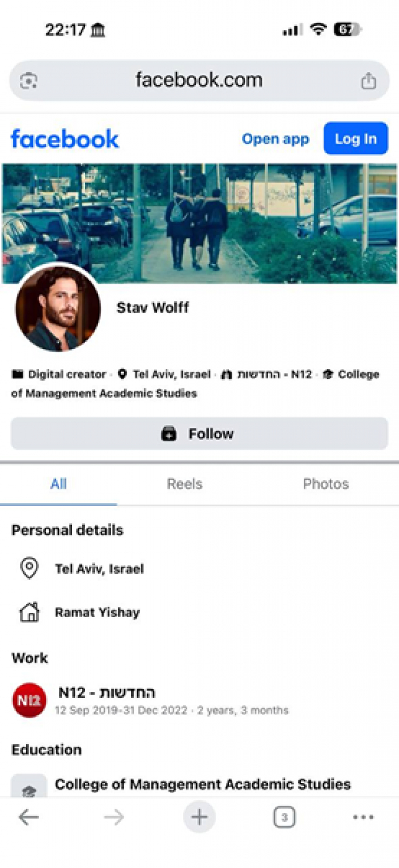399x868 pixels.
Task: Click the N12 red logo icon
Action: (x=29, y=699)
